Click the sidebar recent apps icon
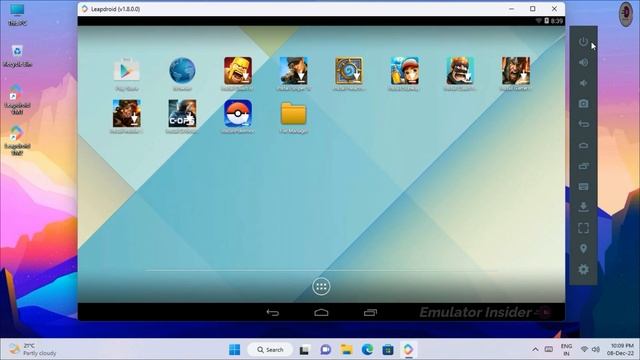 (583, 166)
